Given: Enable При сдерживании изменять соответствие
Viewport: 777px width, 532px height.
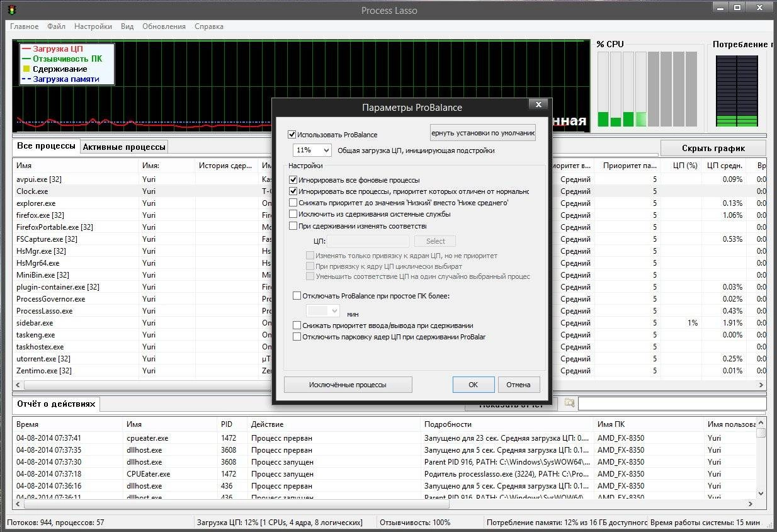Looking at the screenshot, I should pyautogui.click(x=293, y=225).
